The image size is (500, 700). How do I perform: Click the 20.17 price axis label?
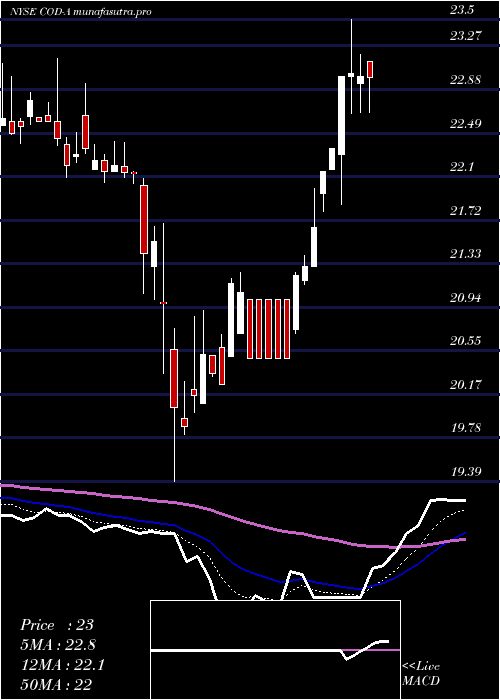coord(465,385)
